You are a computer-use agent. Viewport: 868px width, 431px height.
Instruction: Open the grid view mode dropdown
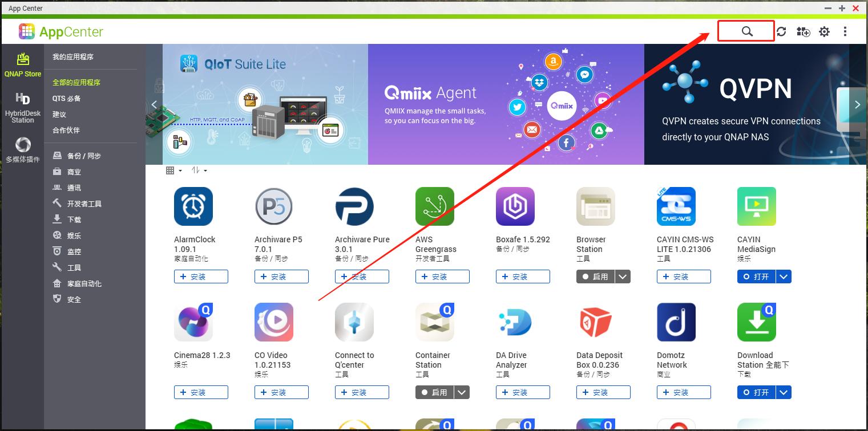(x=174, y=170)
